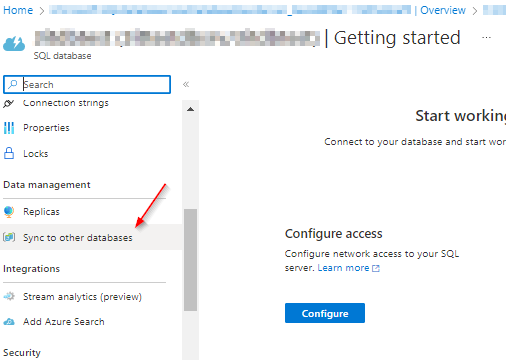Click the Getting started page title
The height and width of the screenshot is (360, 506).
[397, 38]
